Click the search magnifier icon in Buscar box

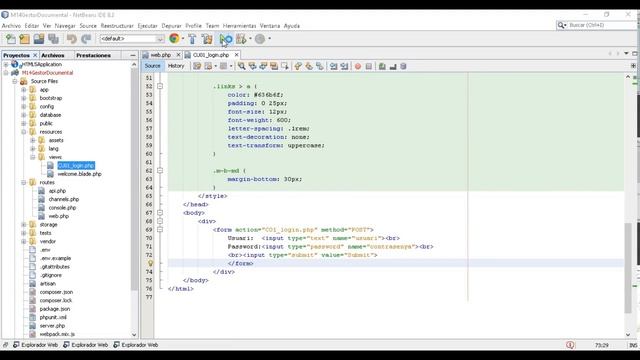tap(561, 25)
